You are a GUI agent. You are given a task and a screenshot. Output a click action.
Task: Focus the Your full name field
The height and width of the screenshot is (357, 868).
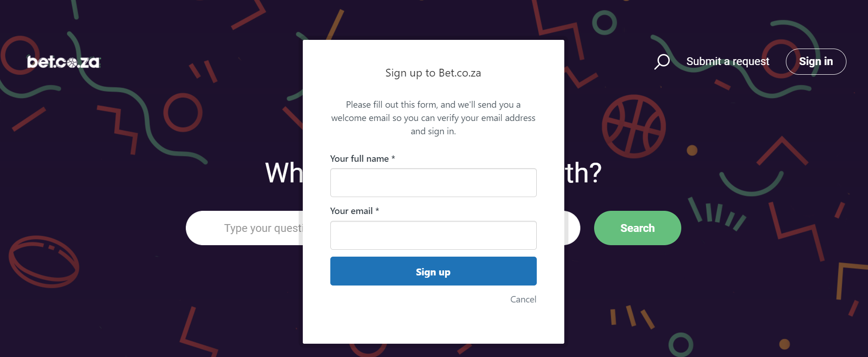point(433,183)
